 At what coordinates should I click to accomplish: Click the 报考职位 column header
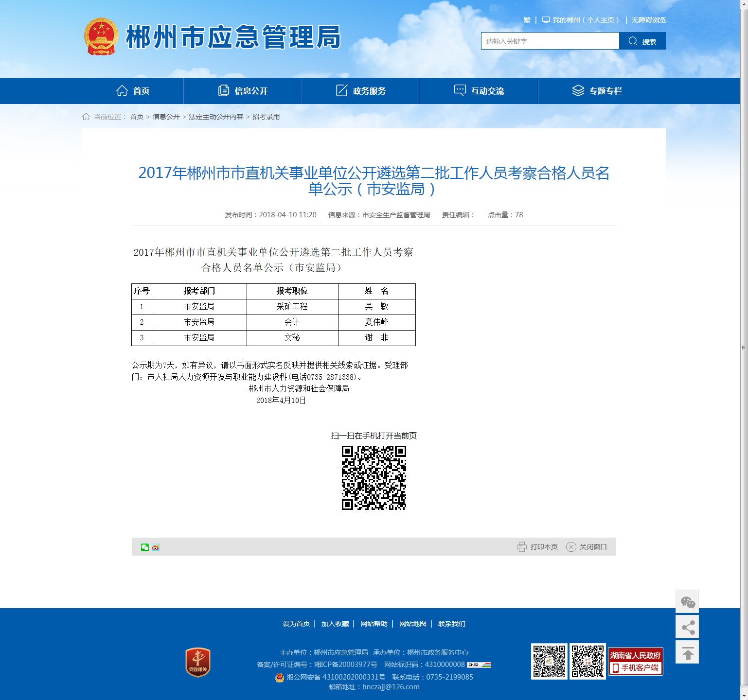pyautogui.click(x=292, y=291)
